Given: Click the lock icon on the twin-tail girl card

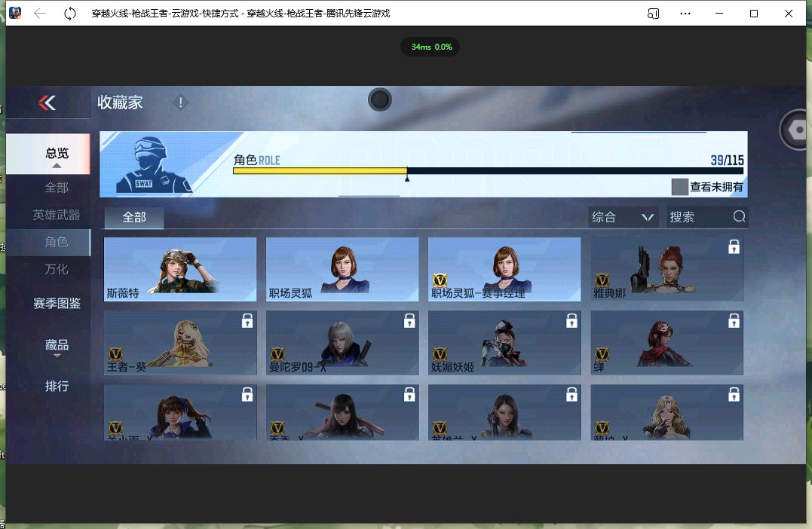Looking at the screenshot, I should 247,395.
